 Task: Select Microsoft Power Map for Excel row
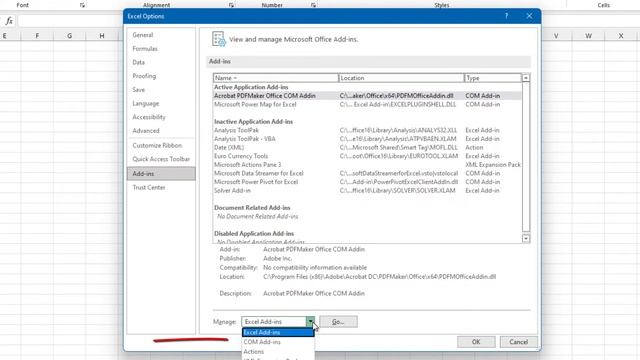click(367, 104)
